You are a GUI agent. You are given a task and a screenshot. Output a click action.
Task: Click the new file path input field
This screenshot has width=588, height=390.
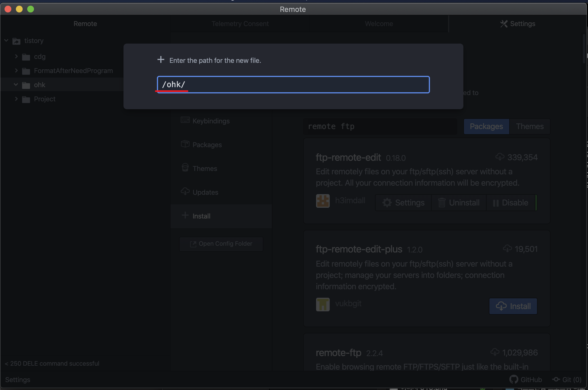coord(293,85)
